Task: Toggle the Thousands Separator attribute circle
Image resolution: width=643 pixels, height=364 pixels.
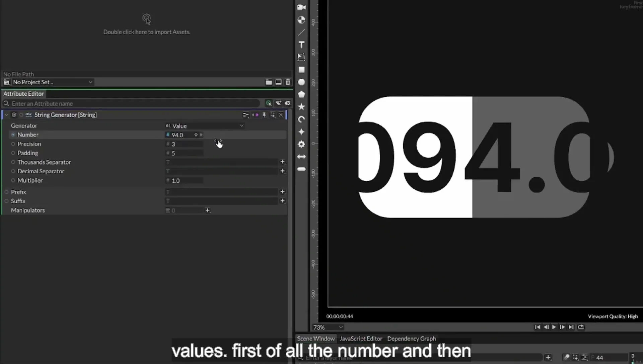Action: click(x=13, y=162)
